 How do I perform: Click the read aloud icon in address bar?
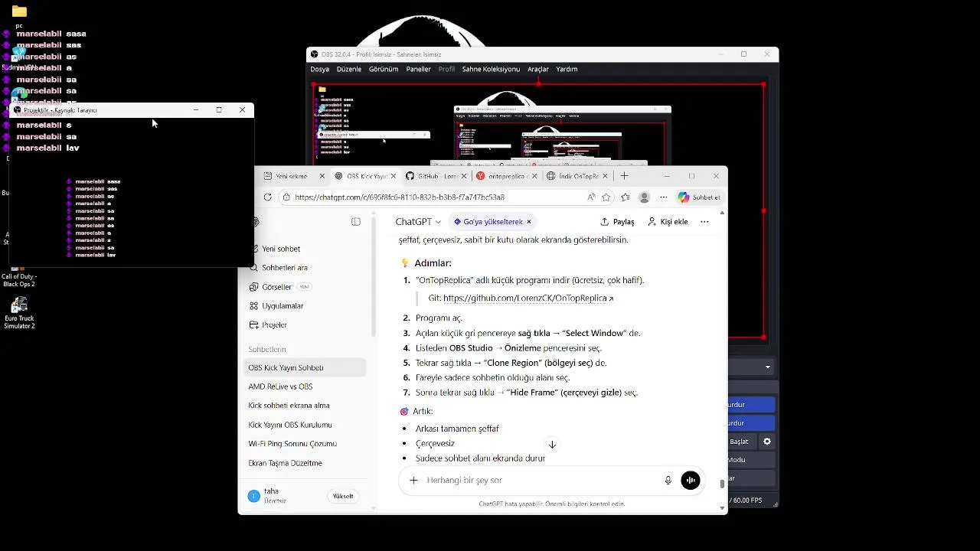pos(591,197)
